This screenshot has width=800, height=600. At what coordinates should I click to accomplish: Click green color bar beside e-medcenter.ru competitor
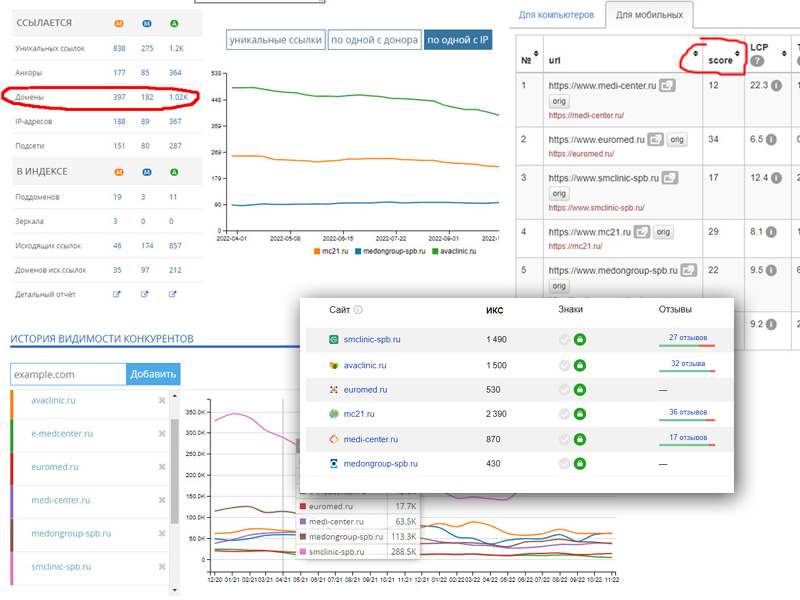(11, 435)
